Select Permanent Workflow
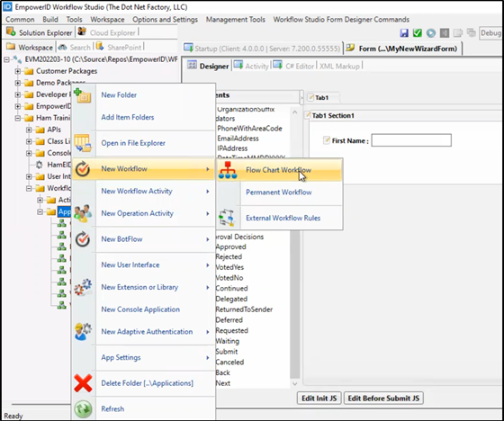 279,193
